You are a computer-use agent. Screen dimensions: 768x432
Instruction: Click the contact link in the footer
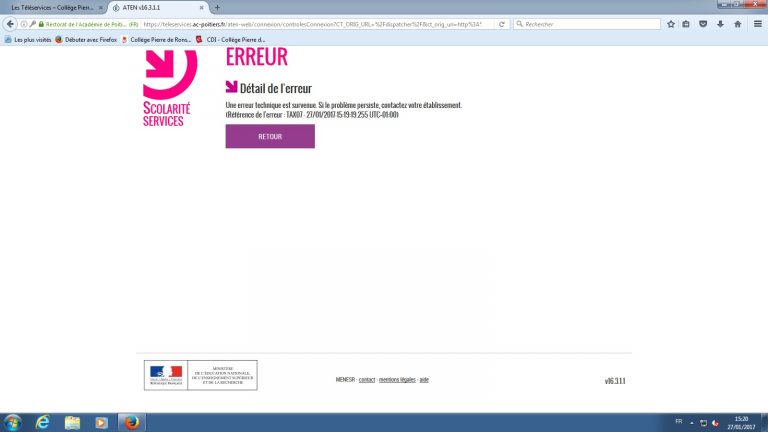tap(367, 380)
